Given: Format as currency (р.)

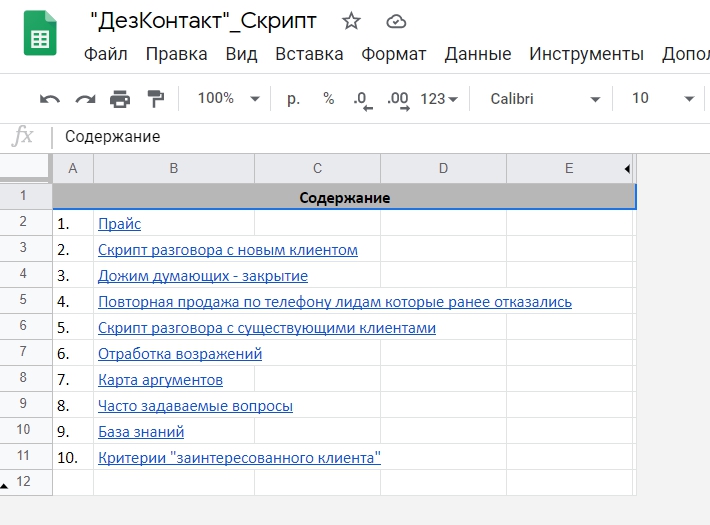Looking at the screenshot, I should (293, 99).
